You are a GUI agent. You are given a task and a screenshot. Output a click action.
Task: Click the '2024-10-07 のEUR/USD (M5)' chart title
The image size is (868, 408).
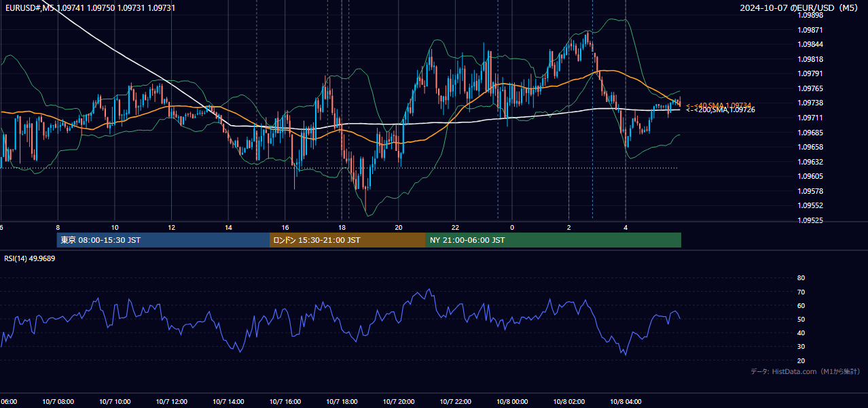[800, 7]
